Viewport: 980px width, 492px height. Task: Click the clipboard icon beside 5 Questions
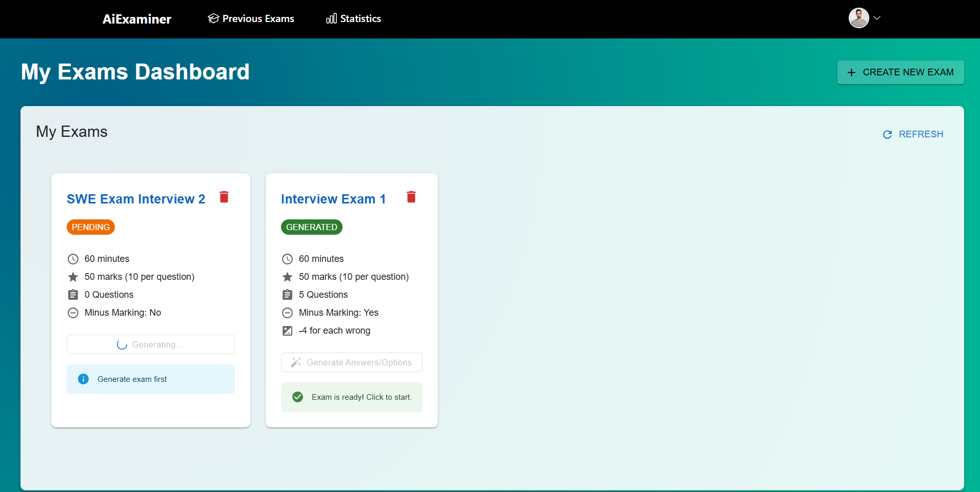pos(288,295)
